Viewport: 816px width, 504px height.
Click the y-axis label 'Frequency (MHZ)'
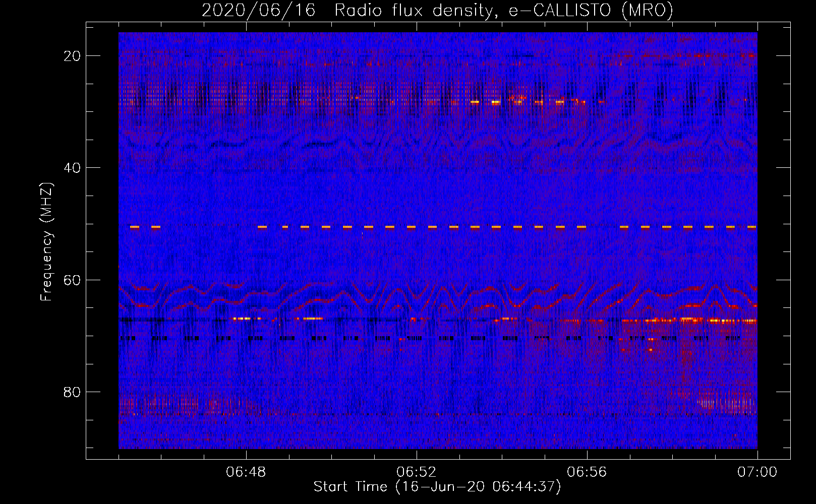pos(46,242)
